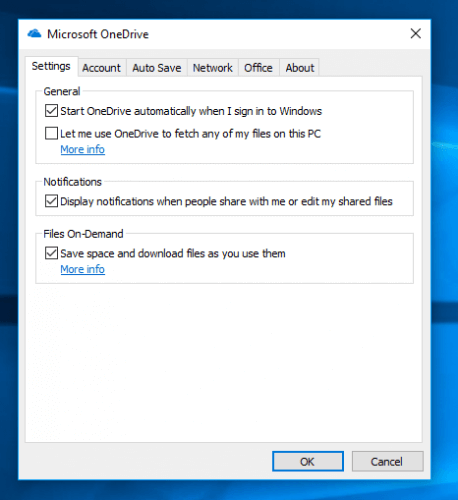Viewport: 458px width, 500px height.
Task: Click the Files On-Demand group label
Action: pos(83,234)
